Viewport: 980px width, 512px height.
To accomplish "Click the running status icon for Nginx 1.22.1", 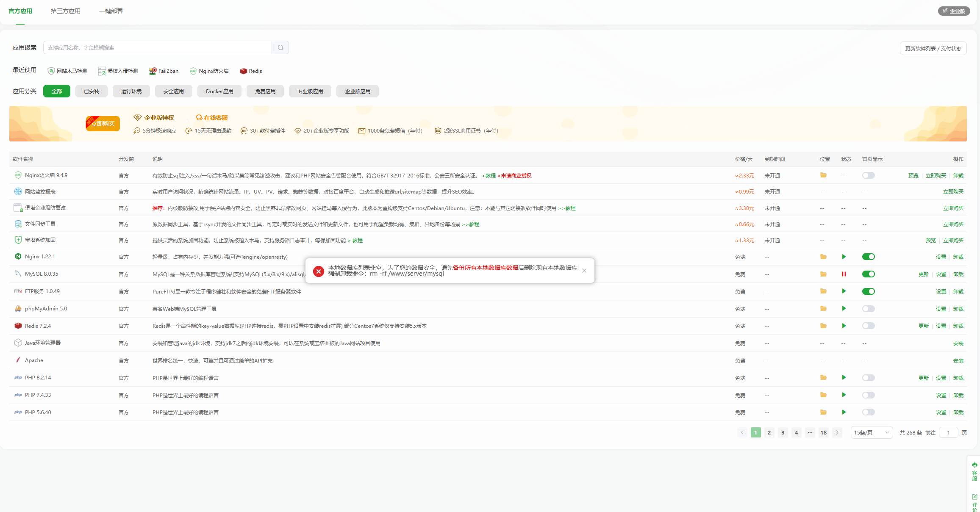I will pos(844,257).
